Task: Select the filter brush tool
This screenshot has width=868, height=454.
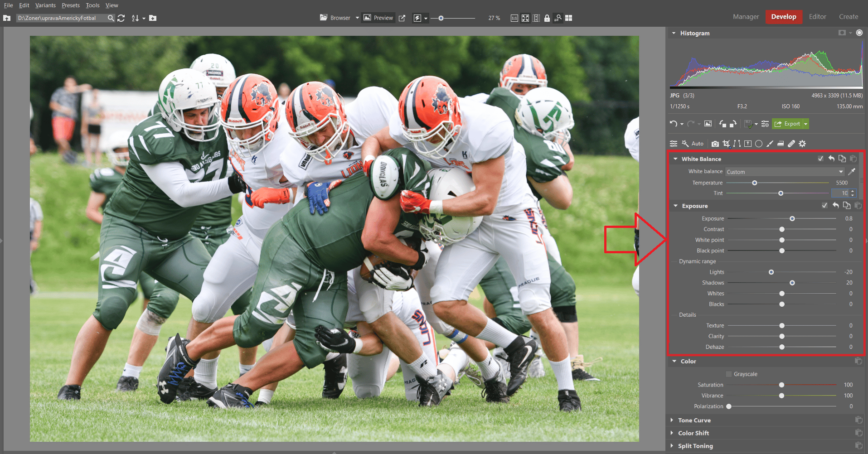Action: [770, 144]
